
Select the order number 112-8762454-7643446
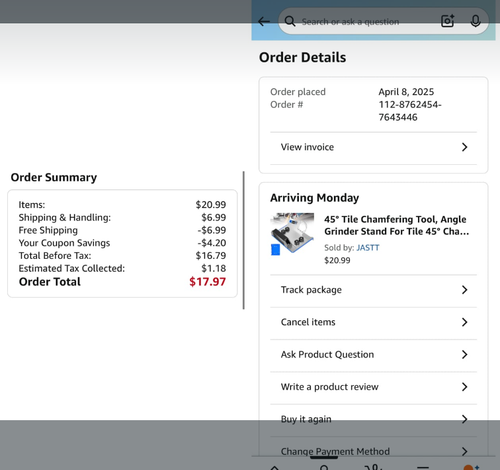[x=410, y=111]
